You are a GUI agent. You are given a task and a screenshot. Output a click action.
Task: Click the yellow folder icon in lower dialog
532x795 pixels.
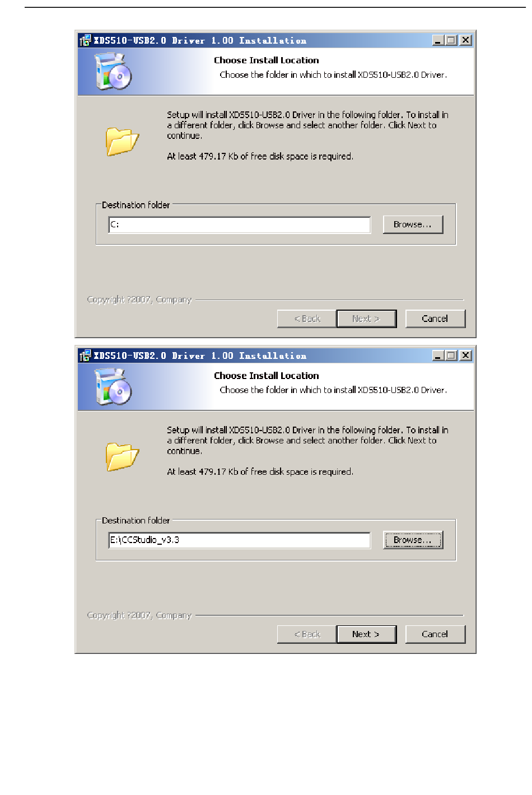(122, 456)
